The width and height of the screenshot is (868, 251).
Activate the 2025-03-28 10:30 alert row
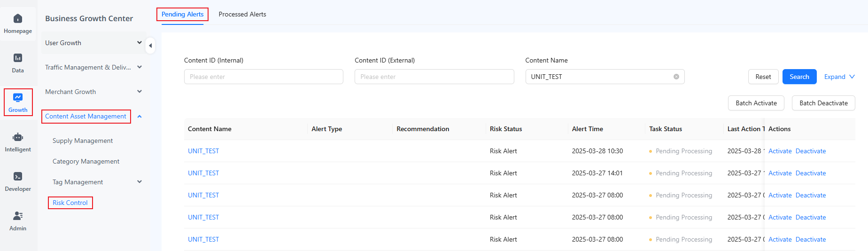point(780,151)
